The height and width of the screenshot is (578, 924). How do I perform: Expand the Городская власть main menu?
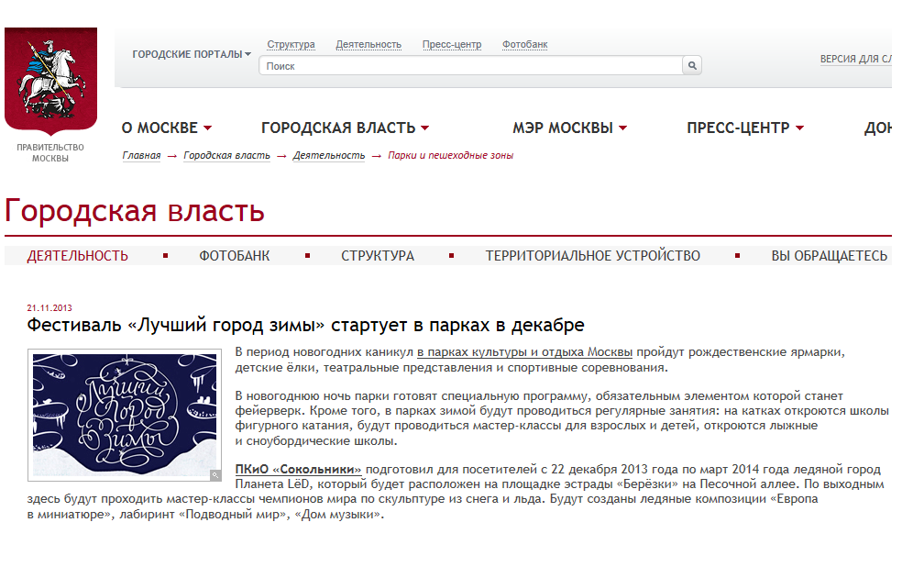pos(345,128)
